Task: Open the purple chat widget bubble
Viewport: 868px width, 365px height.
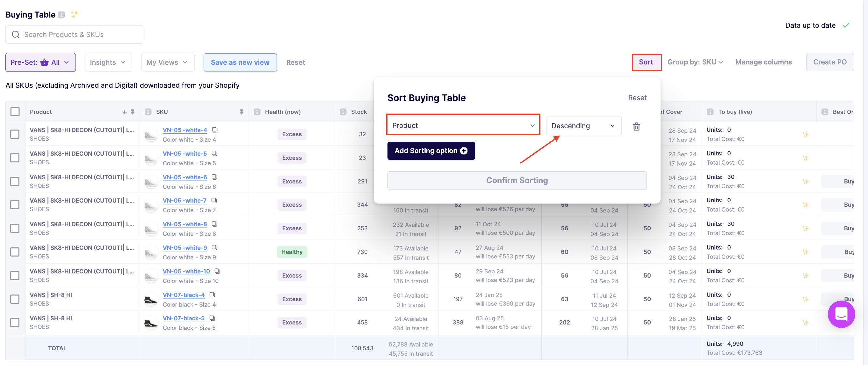Action: point(841,314)
